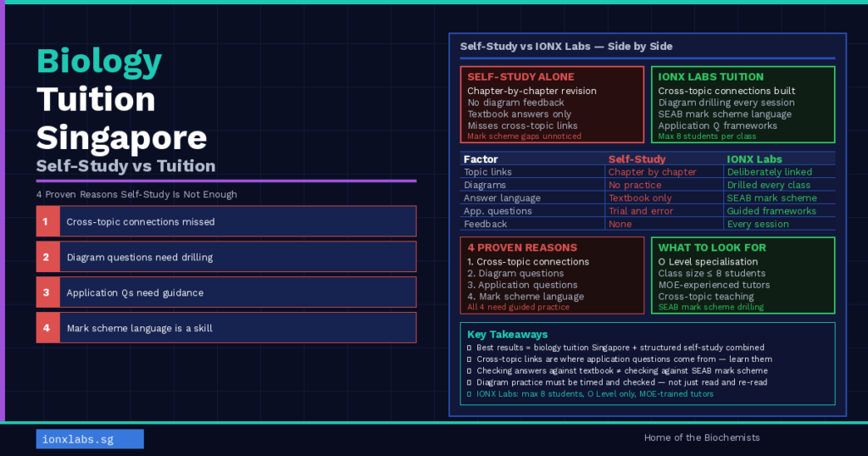This screenshot has width=868, height=456.
Task: Open the ionxlabs.sg website button
Action: point(90,438)
